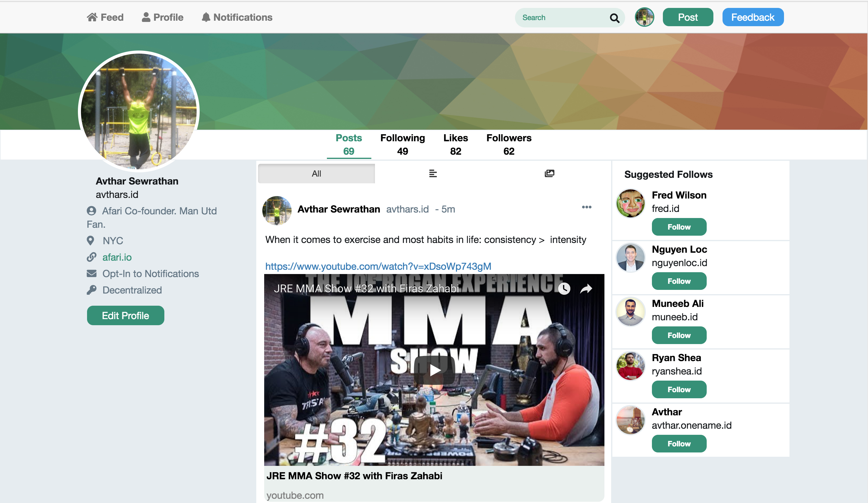Open user avatar in top navigation bar

644,17
